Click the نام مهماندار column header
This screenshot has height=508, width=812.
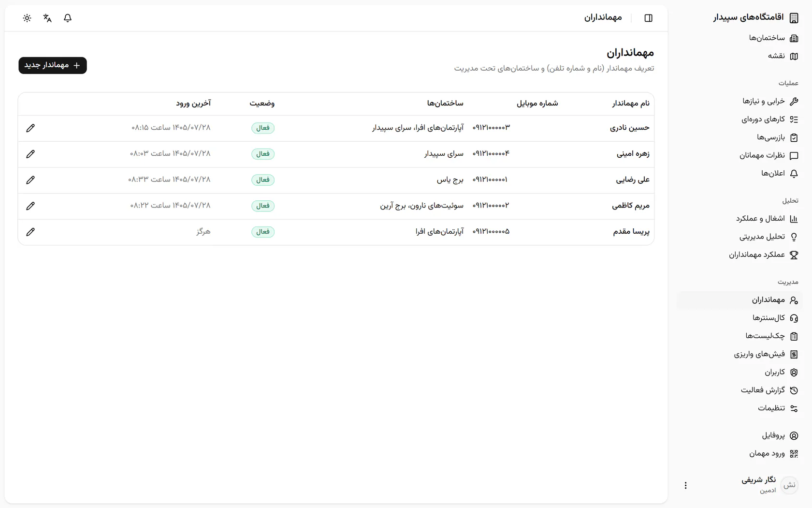pyautogui.click(x=631, y=103)
